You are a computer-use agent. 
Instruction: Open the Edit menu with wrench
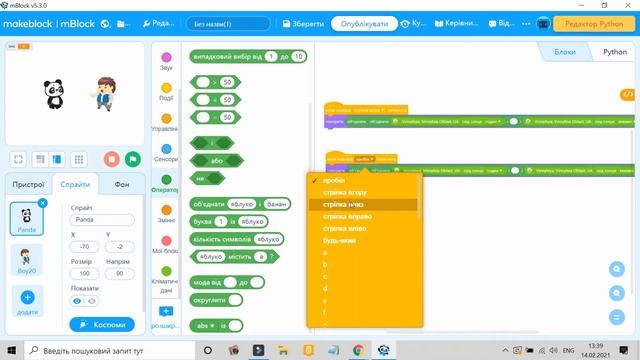[159, 24]
